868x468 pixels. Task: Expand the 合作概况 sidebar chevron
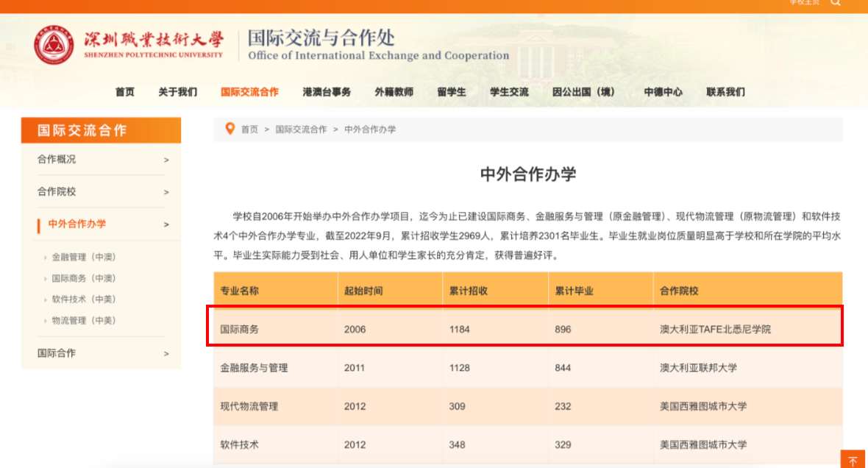[166, 160]
